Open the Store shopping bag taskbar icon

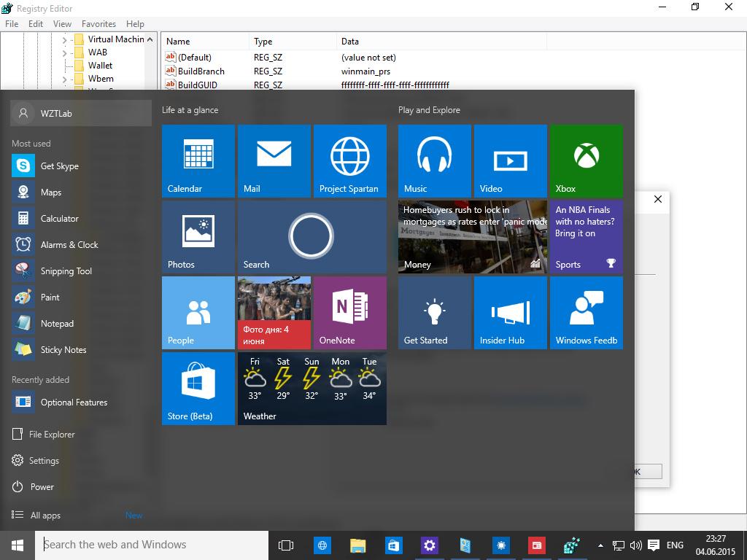pyautogui.click(x=393, y=545)
